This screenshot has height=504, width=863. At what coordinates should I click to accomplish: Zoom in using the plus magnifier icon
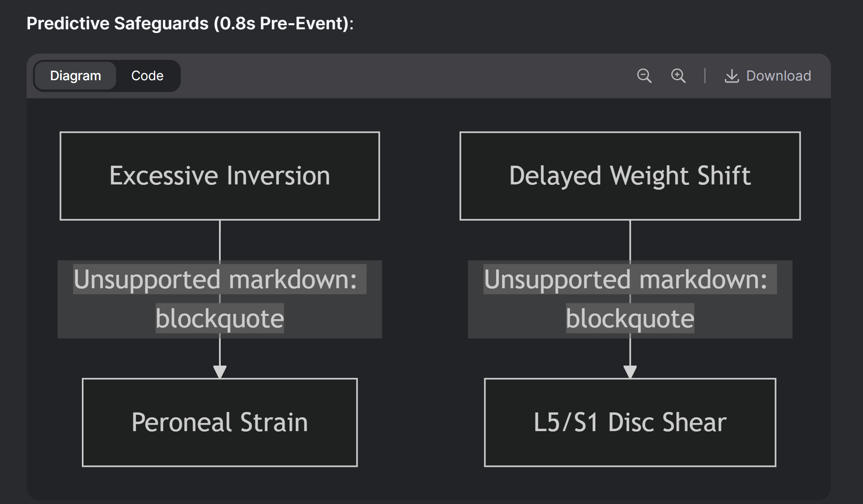[678, 76]
